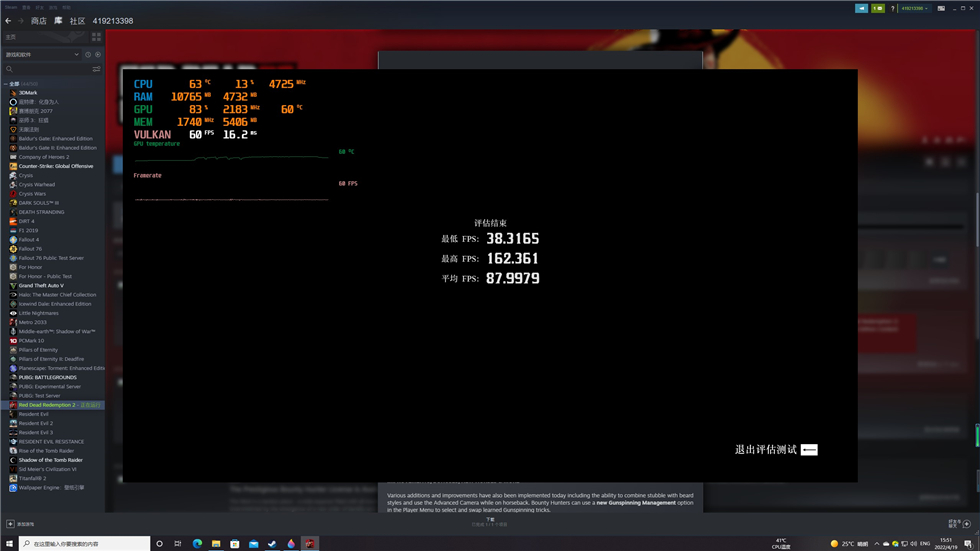This screenshot has width=980, height=551.
Task: Select Red Dead Redemption 2 entry
Action: (x=52, y=405)
